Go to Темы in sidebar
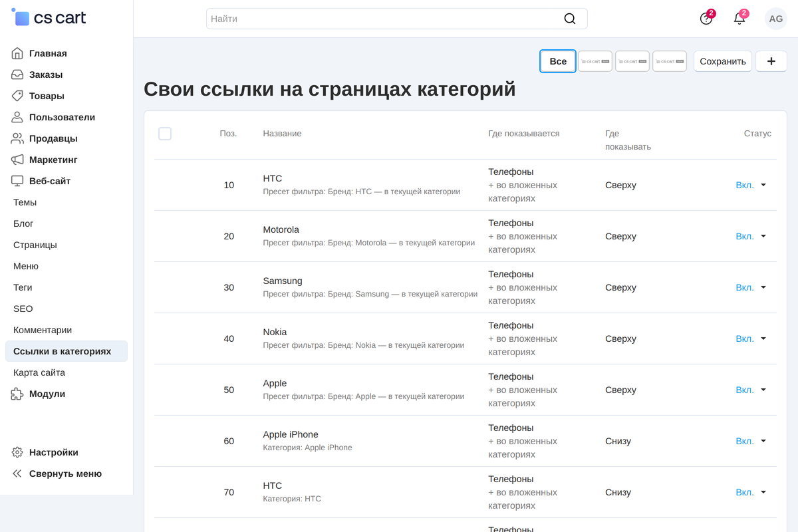The image size is (798, 532). point(25,202)
